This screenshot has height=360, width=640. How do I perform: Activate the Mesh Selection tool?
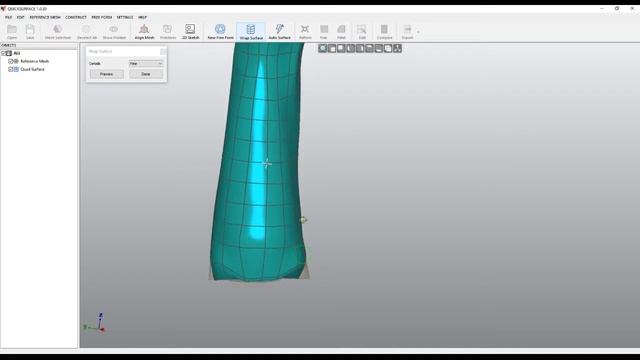pyautogui.click(x=58, y=31)
